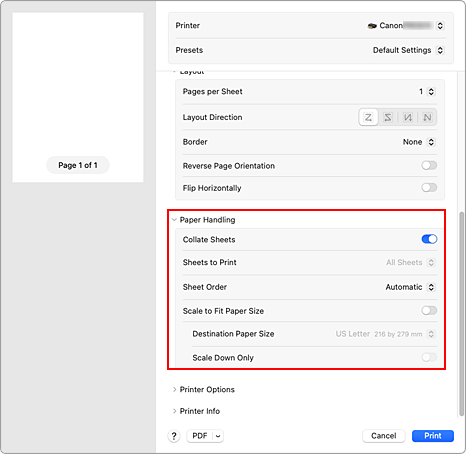Open the Border dropdown set to None
This screenshot has width=466, height=454.
click(x=419, y=142)
